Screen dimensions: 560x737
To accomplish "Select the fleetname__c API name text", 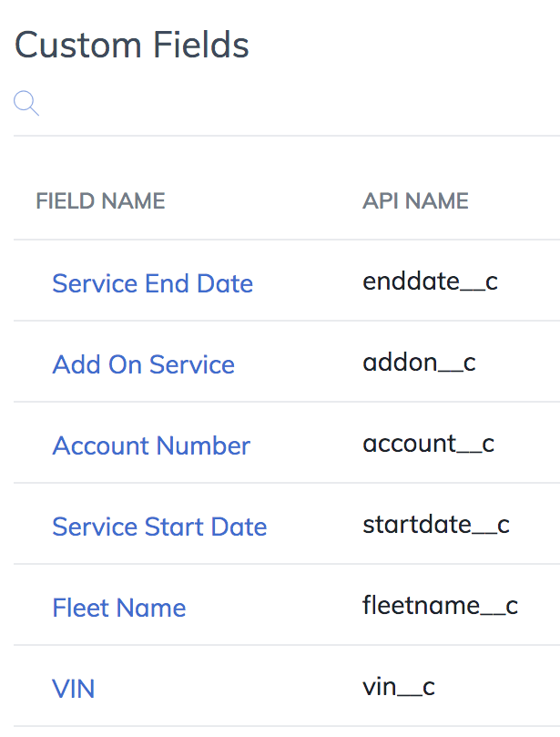I will tap(440, 606).
